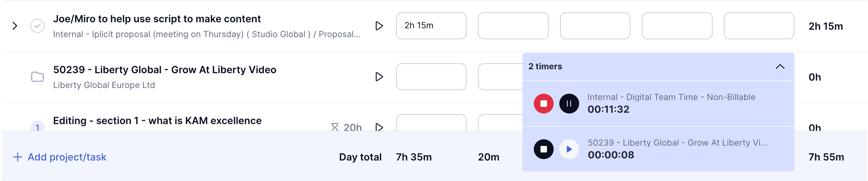Start timer for Joe/Miro script task
Viewport: 868px width, 181px height.
point(379,26)
